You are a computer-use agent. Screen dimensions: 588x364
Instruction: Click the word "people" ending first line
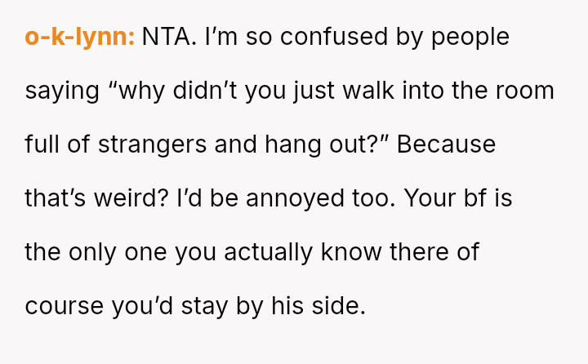[x=470, y=38]
